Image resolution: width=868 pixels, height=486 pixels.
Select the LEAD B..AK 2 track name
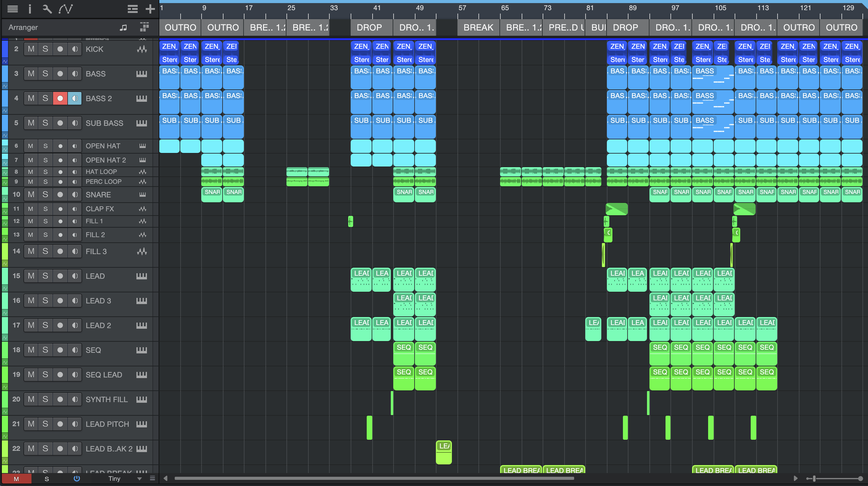(109, 449)
